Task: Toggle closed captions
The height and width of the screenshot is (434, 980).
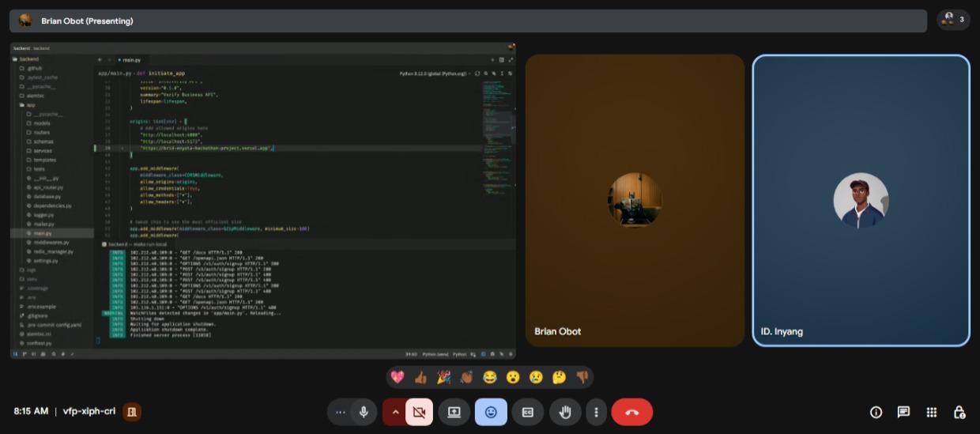Action: [527, 412]
